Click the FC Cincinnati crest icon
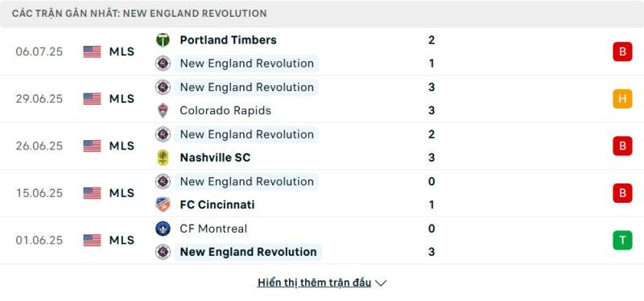 [163, 204]
